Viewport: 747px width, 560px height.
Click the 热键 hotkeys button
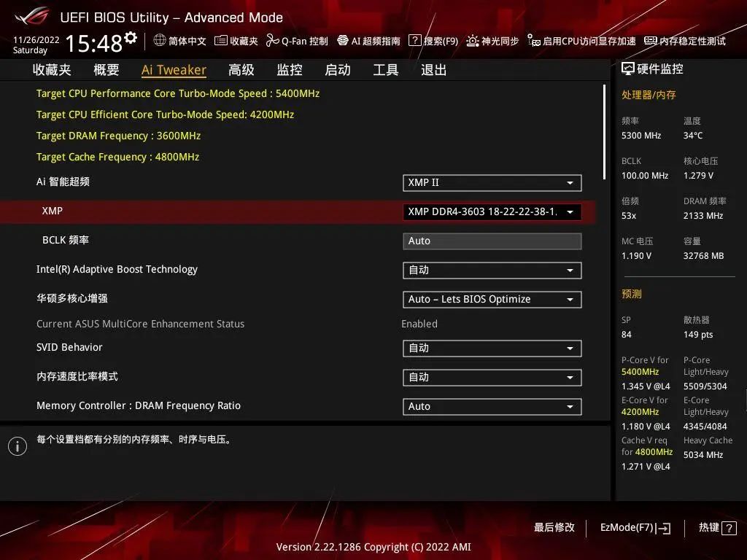click(x=718, y=528)
